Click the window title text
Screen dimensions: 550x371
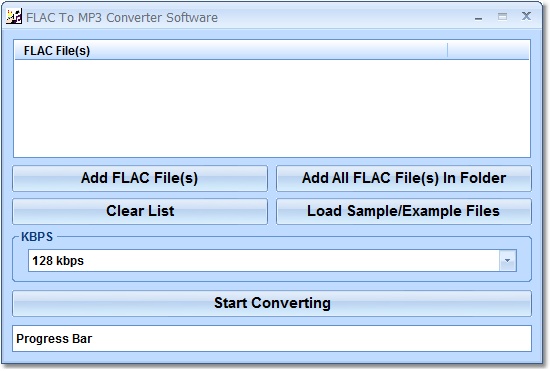pos(122,18)
